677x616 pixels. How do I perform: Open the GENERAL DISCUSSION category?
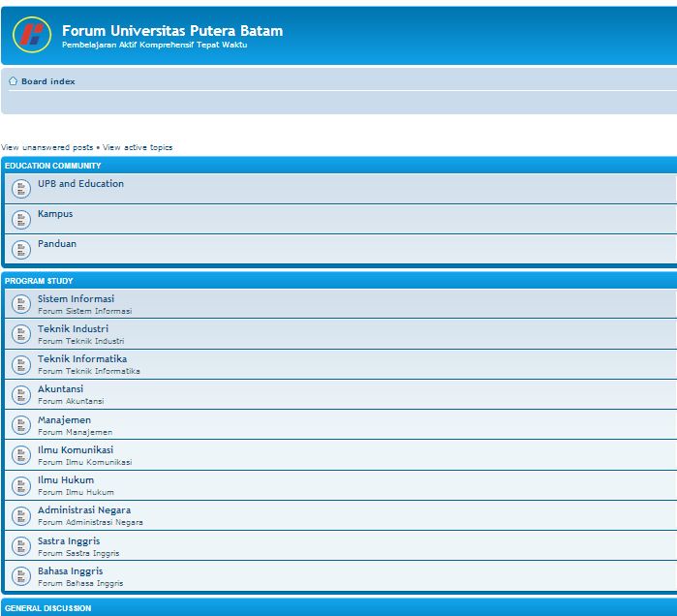click(47, 608)
